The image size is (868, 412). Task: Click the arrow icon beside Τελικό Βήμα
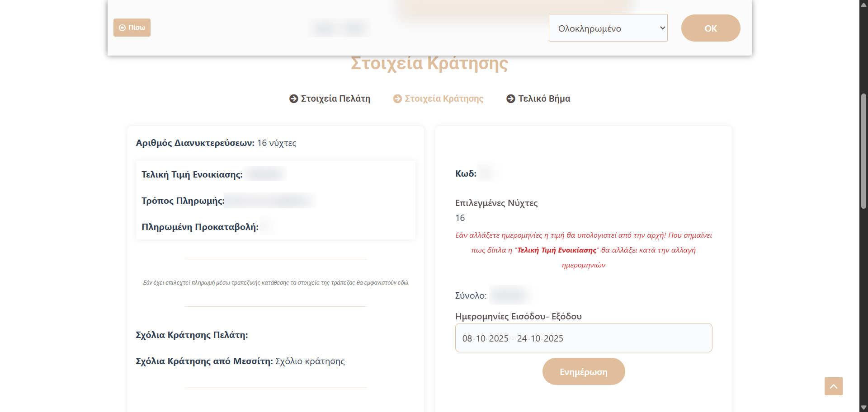click(x=510, y=98)
